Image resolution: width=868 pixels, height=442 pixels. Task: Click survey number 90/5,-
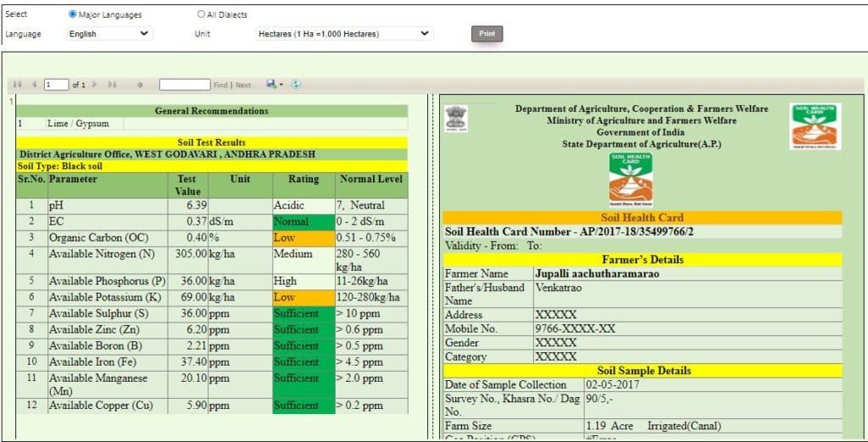599,398
